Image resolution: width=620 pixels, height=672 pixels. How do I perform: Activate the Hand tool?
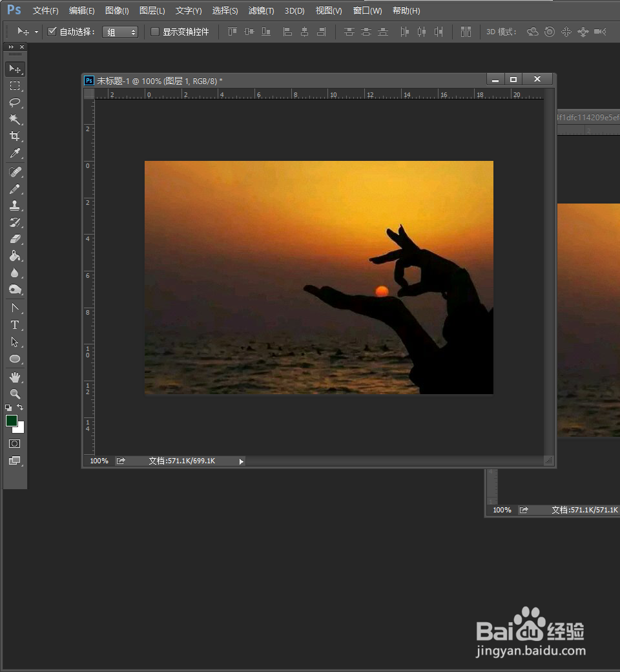click(x=15, y=377)
